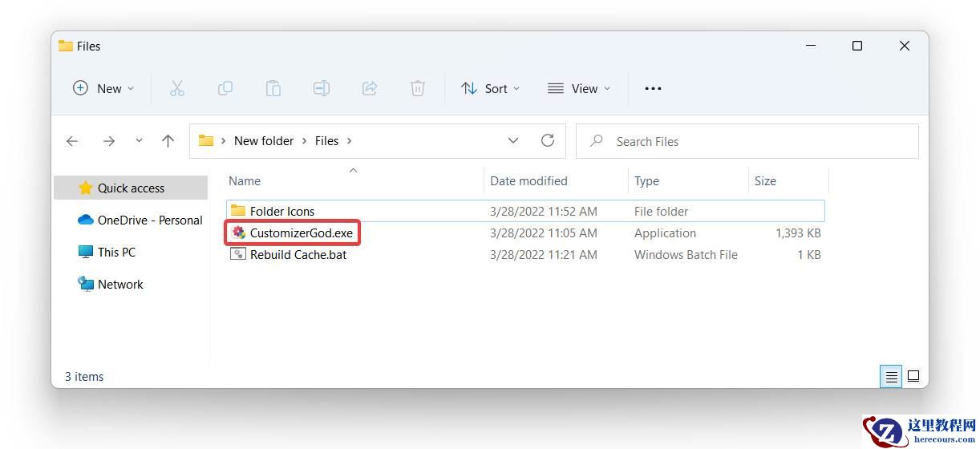Refresh the current folder view
The height and width of the screenshot is (449, 980).
[548, 140]
